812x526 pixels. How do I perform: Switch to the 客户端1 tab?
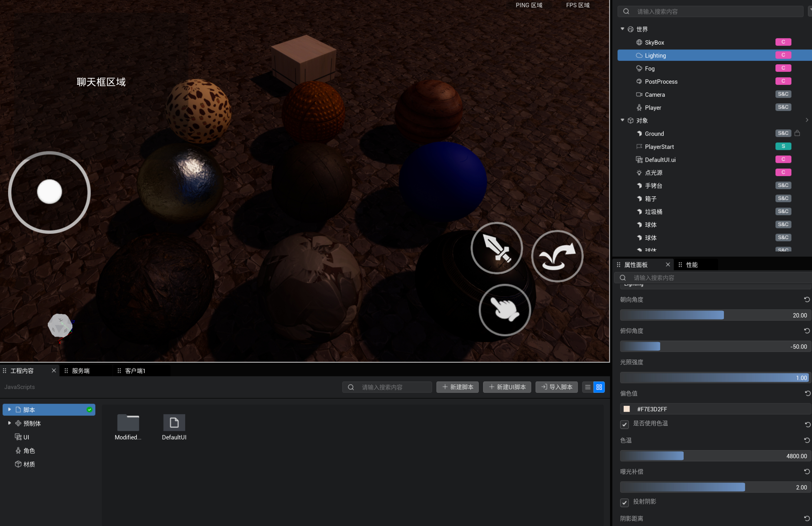pyautogui.click(x=135, y=371)
